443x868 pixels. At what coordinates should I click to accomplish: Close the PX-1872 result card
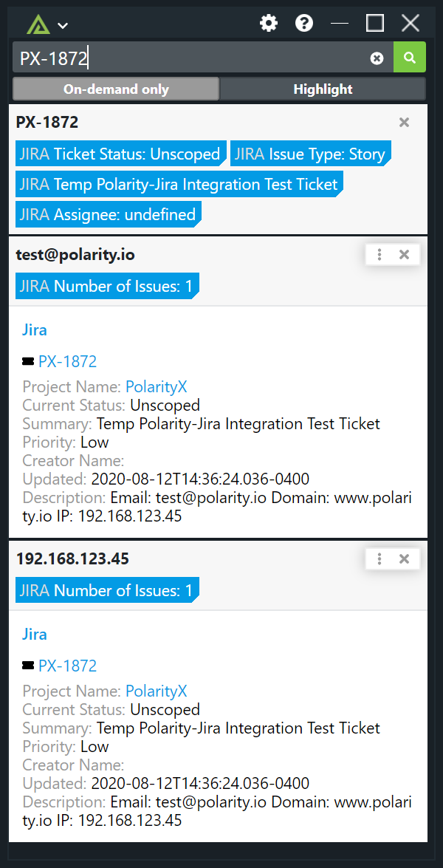pyautogui.click(x=405, y=123)
